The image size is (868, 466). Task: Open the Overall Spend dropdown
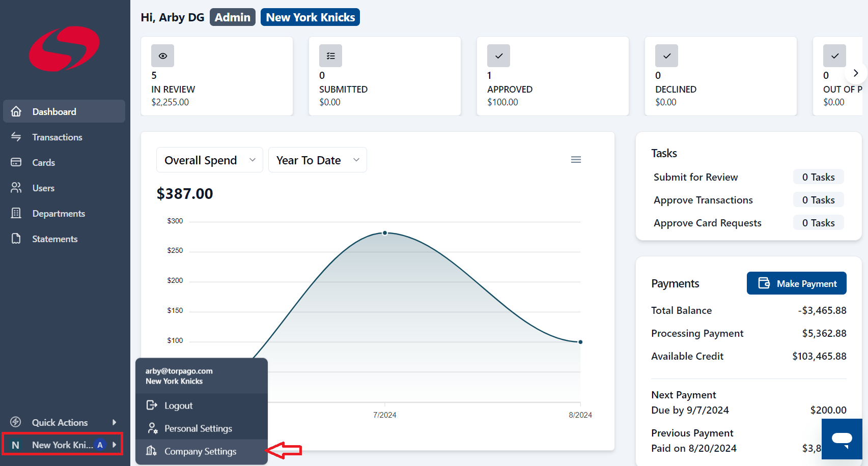coord(210,160)
